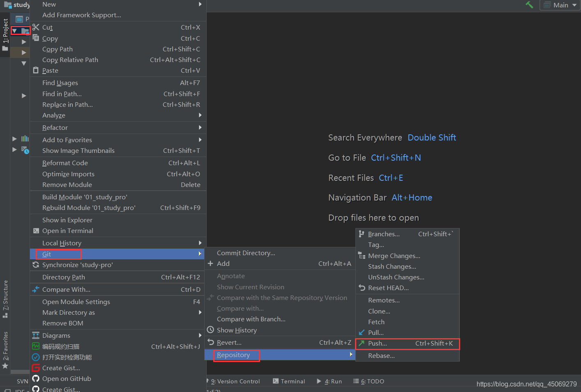Click the blue Pull arrow icon
Image resolution: width=581 pixels, height=392 pixels.
(362, 332)
